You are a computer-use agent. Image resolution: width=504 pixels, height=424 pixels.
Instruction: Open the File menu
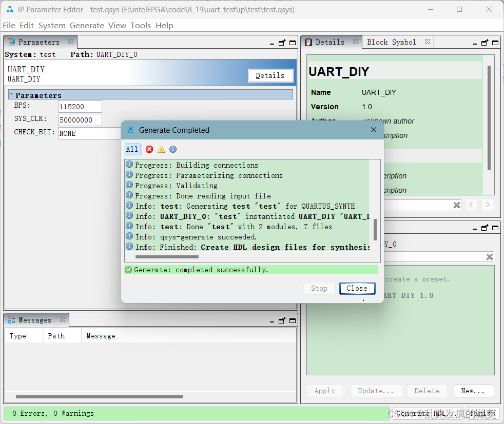[9, 25]
